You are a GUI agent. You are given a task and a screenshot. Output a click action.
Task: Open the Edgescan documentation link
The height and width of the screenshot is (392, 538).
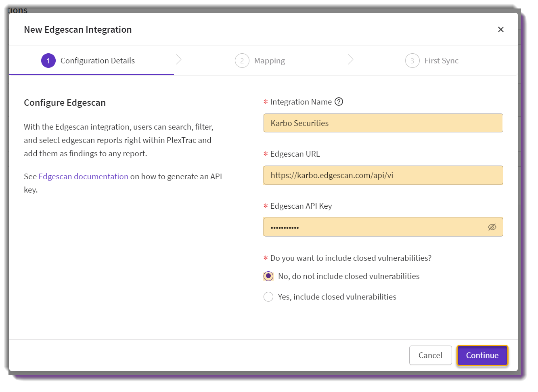(x=84, y=176)
